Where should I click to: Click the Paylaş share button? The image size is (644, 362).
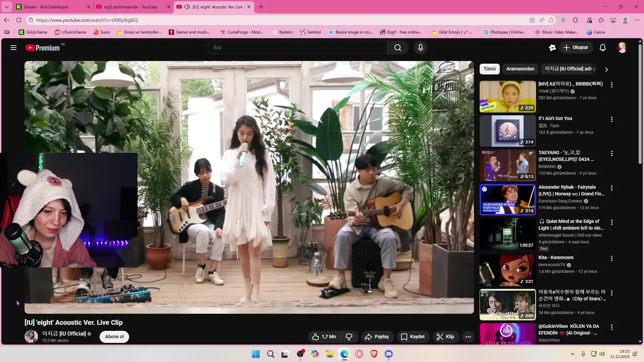coord(377,337)
